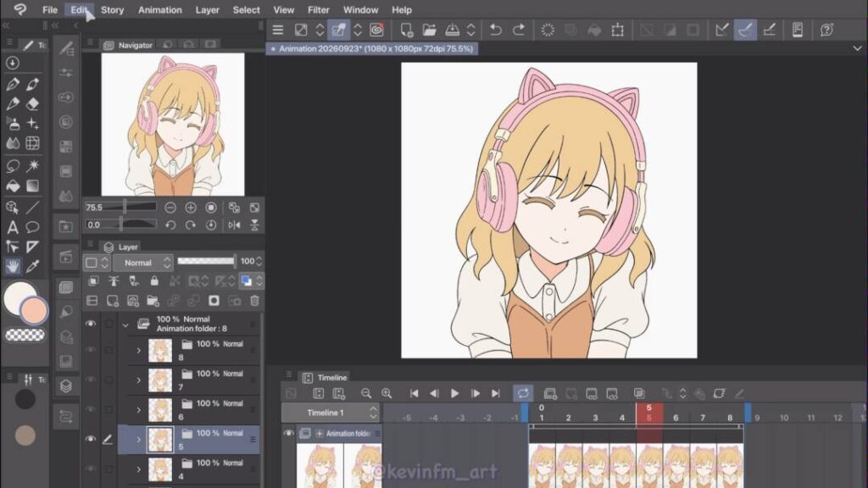
Task: Open the Normal blending mode dropdown
Action: click(x=142, y=263)
